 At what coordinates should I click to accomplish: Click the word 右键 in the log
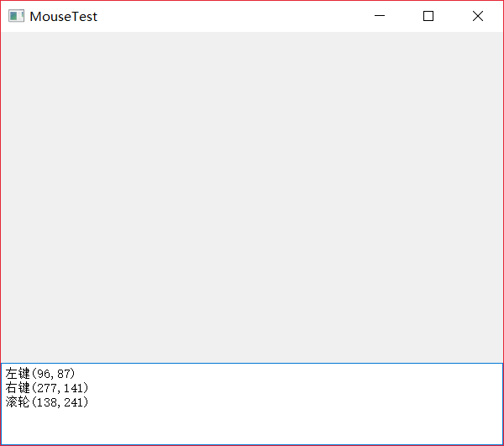tap(17, 387)
